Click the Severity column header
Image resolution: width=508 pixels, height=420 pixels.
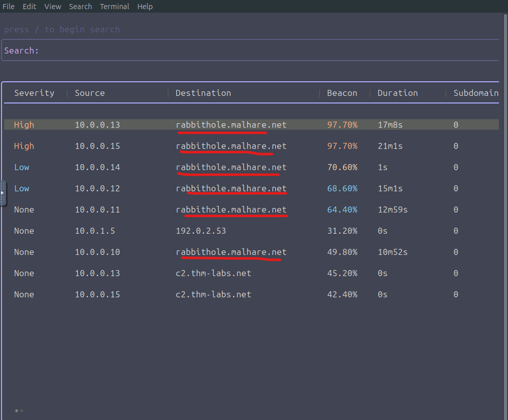point(34,93)
